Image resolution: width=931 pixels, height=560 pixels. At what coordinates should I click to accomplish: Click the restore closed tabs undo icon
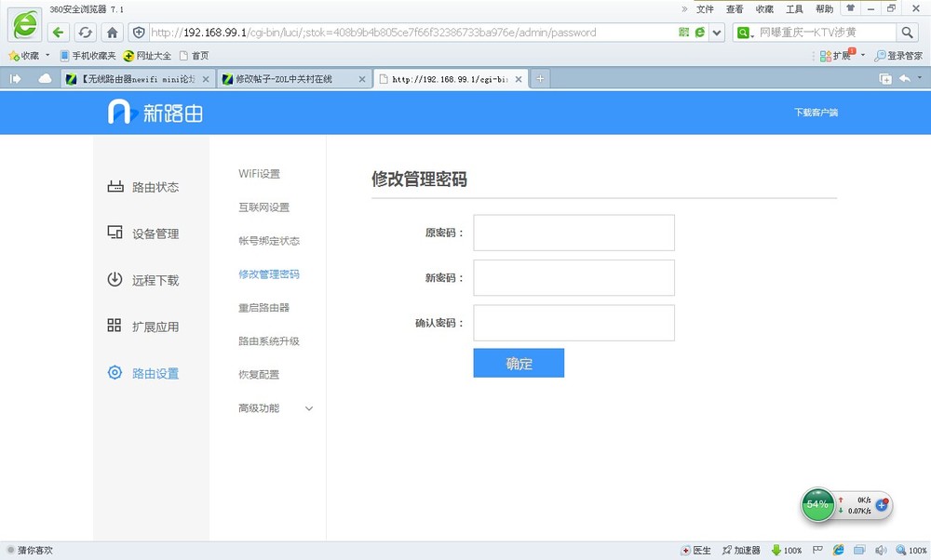904,78
